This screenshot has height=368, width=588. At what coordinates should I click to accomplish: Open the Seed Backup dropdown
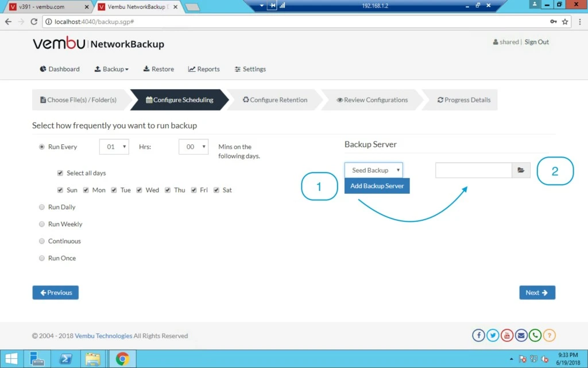(x=373, y=170)
